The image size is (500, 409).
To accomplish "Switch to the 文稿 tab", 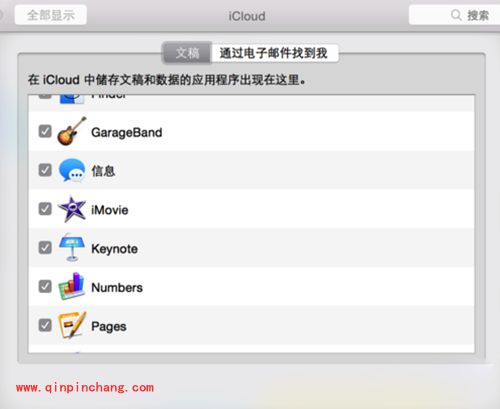I will (x=187, y=53).
